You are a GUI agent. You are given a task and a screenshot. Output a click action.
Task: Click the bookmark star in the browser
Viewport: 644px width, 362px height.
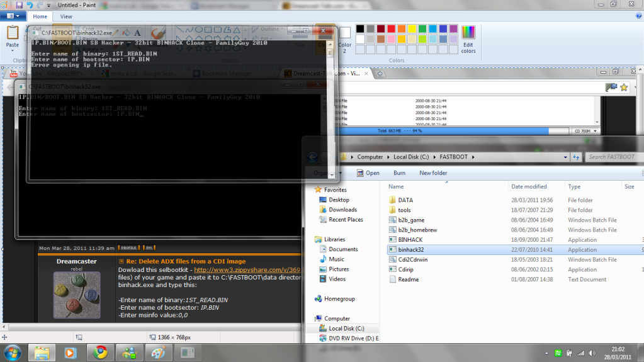[624, 87]
